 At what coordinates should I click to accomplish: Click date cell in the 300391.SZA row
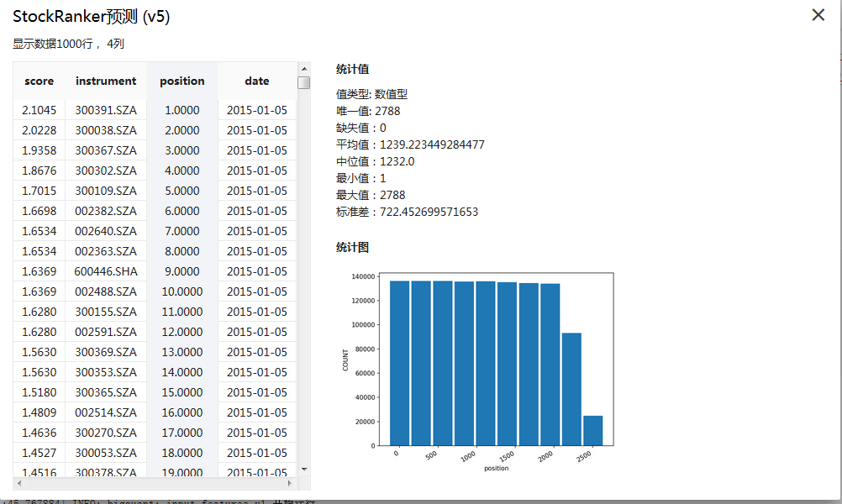pyautogui.click(x=256, y=110)
